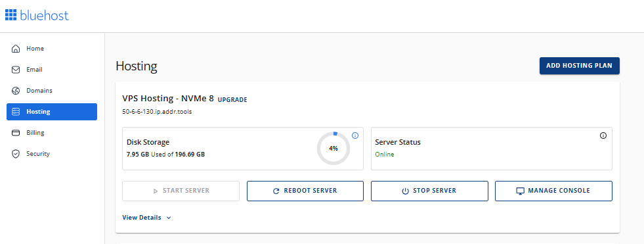Go to the Email section
Viewport: 644px width, 244px height.
point(52,70)
